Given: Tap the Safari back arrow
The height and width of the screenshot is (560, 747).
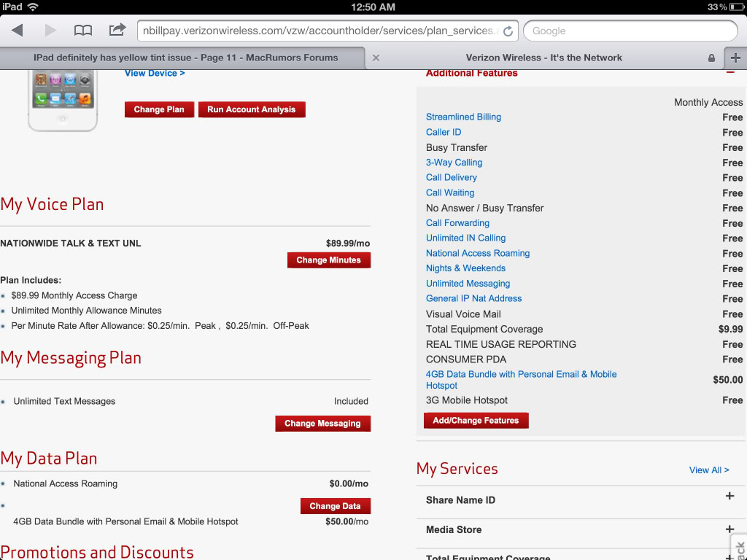Looking at the screenshot, I should coord(18,31).
